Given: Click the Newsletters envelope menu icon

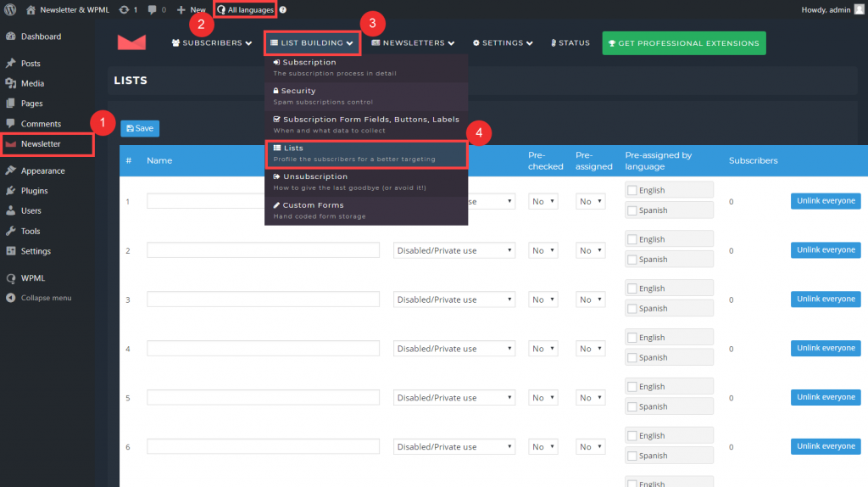Looking at the screenshot, I should pos(376,42).
